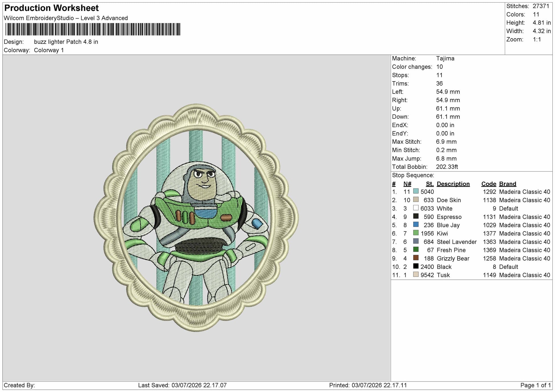The width and height of the screenshot is (555, 392).
Task: Select the Doe Skin thread color swatch
Action: (416, 200)
